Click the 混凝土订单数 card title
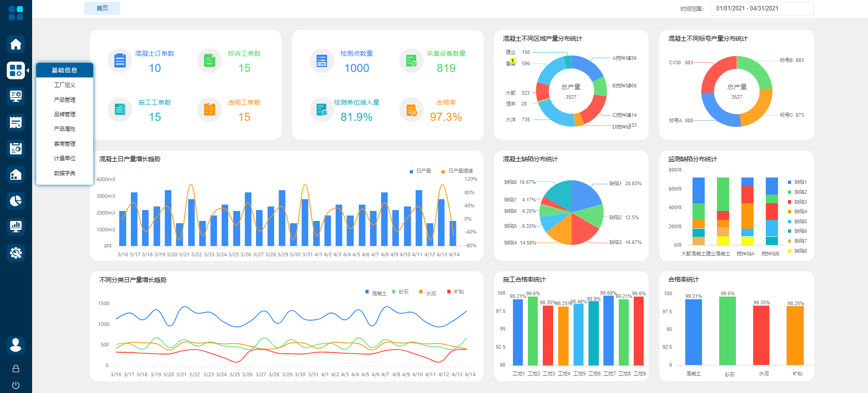This screenshot has width=868, height=393. pyautogui.click(x=155, y=53)
